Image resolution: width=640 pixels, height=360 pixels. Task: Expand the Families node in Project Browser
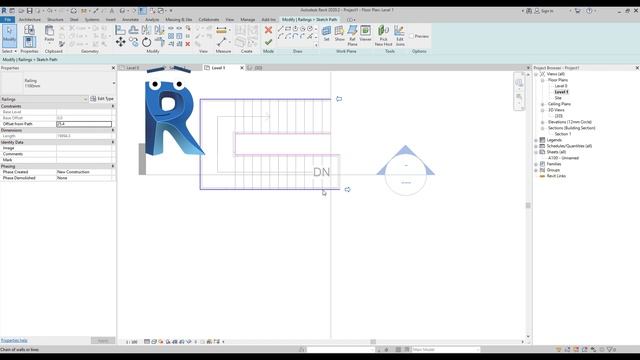pyautogui.click(x=536, y=164)
